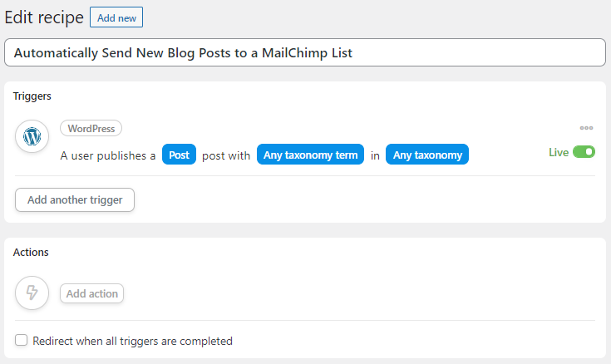Focus the recipe title input field
The width and height of the screenshot is (611, 364).
(305, 52)
